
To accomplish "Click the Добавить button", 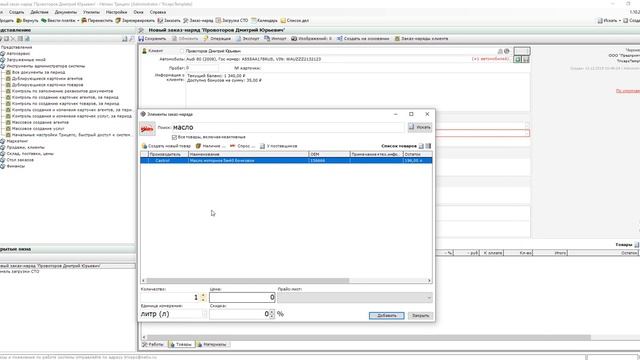I will pos(387,316).
